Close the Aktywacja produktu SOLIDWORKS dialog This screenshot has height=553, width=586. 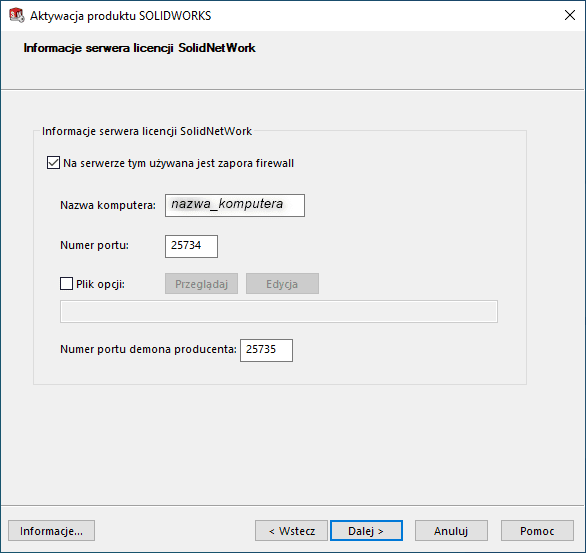point(570,15)
